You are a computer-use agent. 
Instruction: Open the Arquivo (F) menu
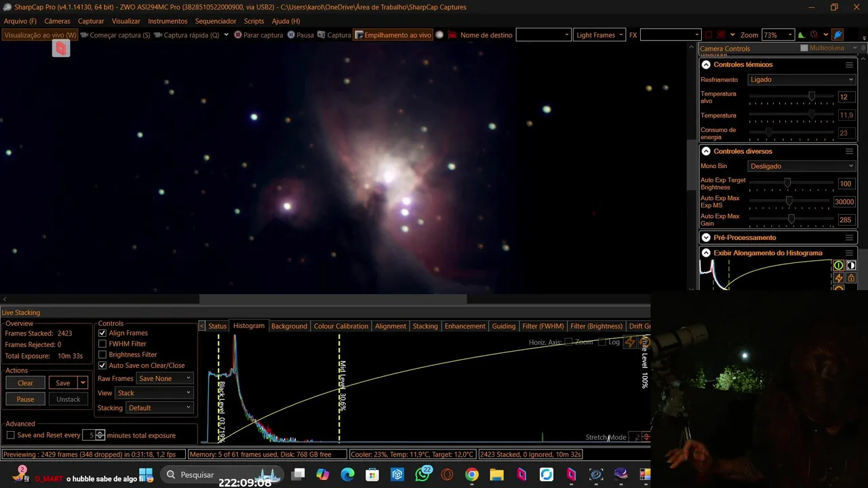click(x=20, y=21)
